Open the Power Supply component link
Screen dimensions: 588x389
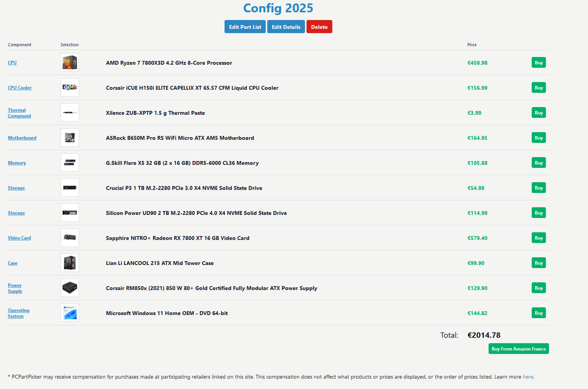15,288
